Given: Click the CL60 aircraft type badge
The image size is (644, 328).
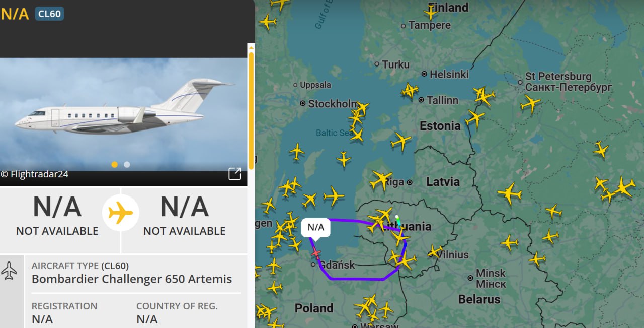Looking at the screenshot, I should click(49, 14).
